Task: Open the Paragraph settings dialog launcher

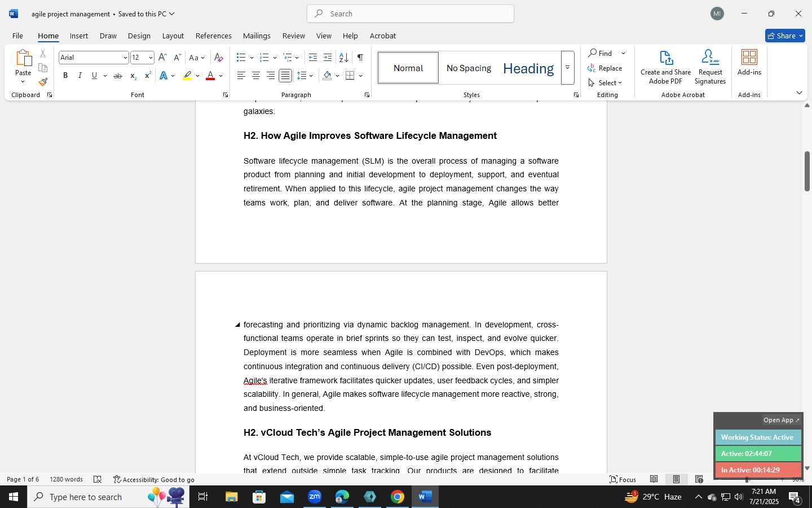Action: coord(367,95)
